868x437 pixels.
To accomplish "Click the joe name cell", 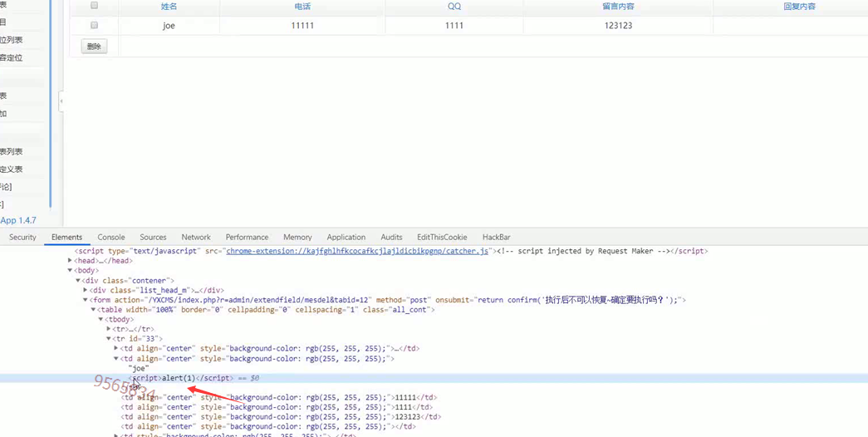I will click(169, 26).
